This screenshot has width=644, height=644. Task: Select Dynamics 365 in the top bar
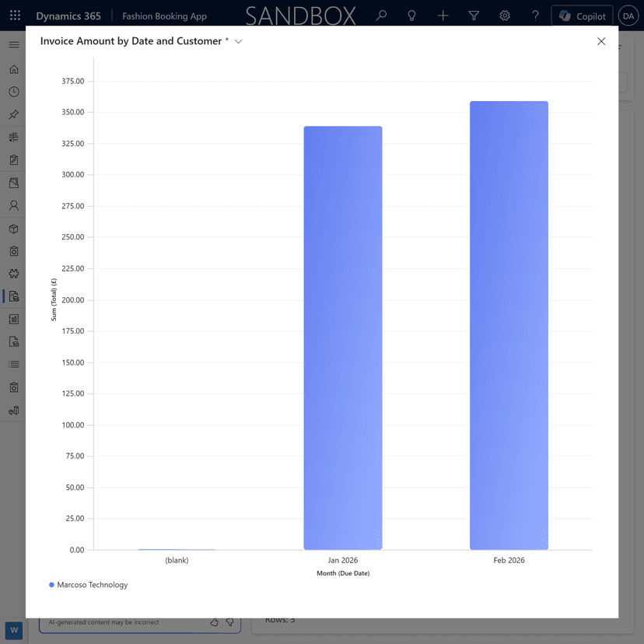[x=68, y=16]
